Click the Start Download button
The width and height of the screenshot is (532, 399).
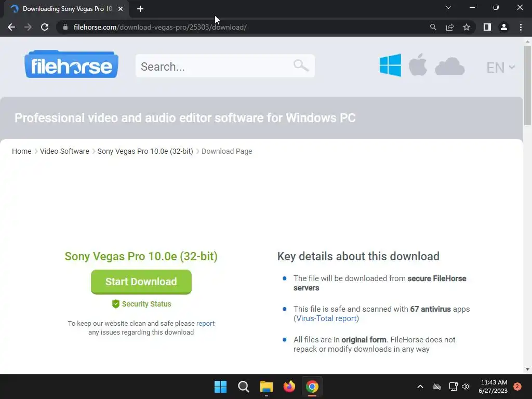[x=141, y=282]
